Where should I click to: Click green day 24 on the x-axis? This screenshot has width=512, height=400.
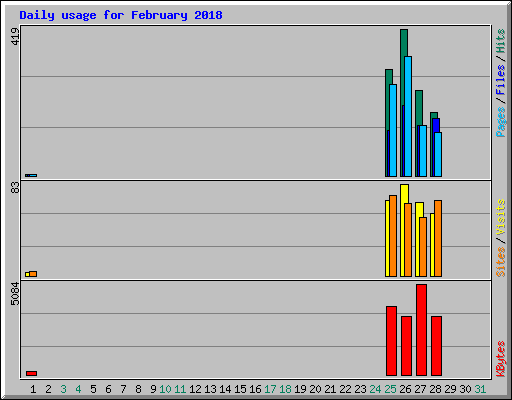point(375,389)
